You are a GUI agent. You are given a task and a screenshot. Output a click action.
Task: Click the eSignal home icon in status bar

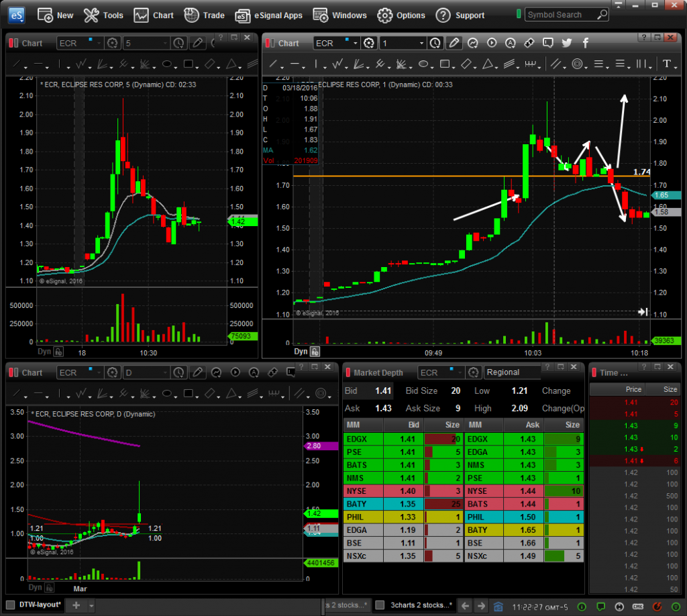pos(498,607)
